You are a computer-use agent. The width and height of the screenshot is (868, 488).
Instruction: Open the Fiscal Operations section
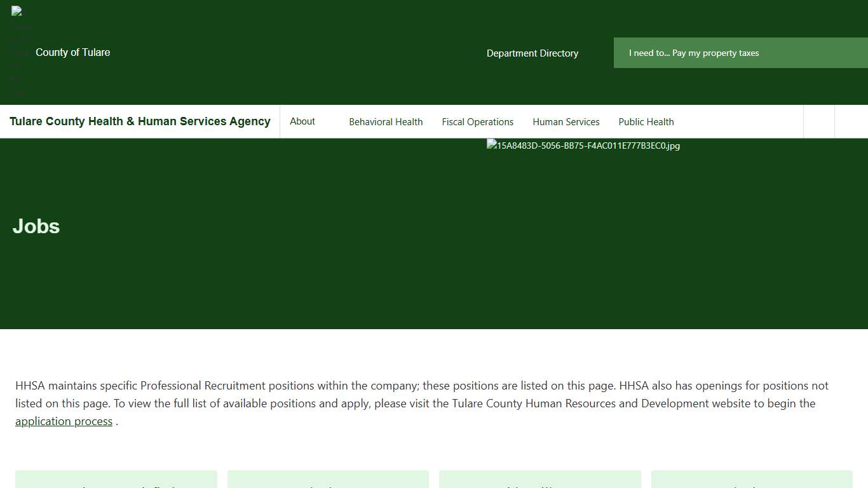(x=477, y=121)
